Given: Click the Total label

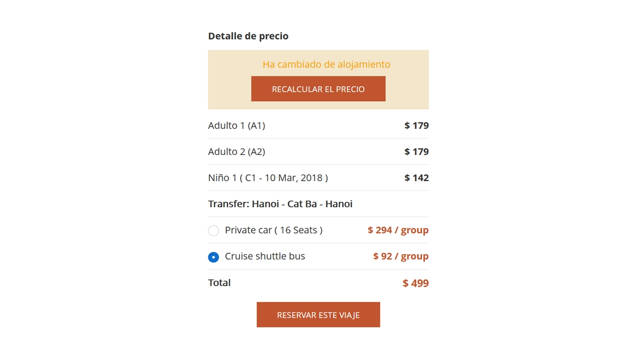Looking at the screenshot, I should point(219,283).
